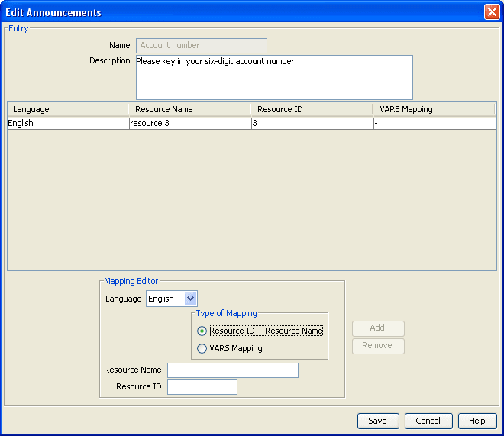This screenshot has width=504, height=436.
Task: Click the greyed-out Name field
Action: 201,46
